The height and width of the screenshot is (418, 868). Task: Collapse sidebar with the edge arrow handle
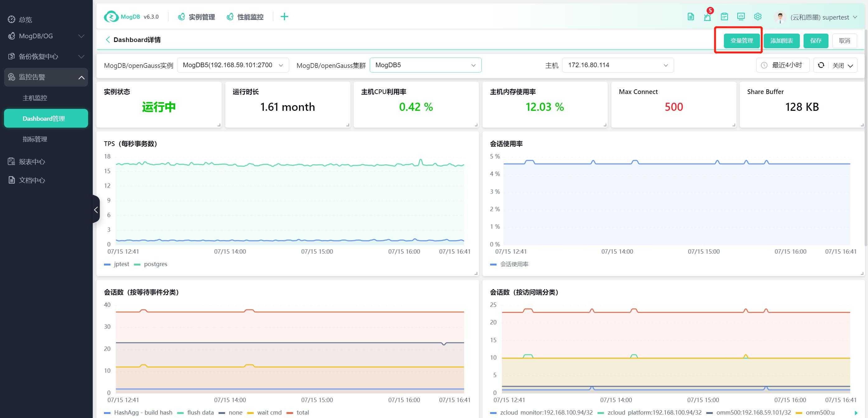pyautogui.click(x=96, y=209)
